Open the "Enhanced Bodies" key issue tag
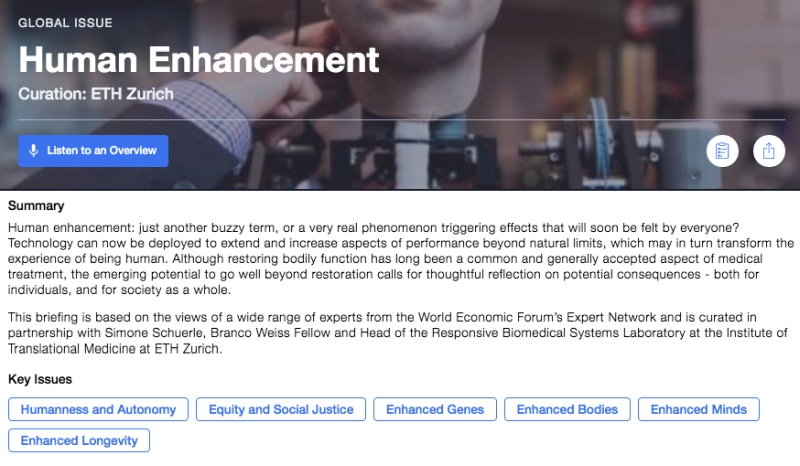Image resolution: width=800 pixels, height=466 pixels. point(567,409)
